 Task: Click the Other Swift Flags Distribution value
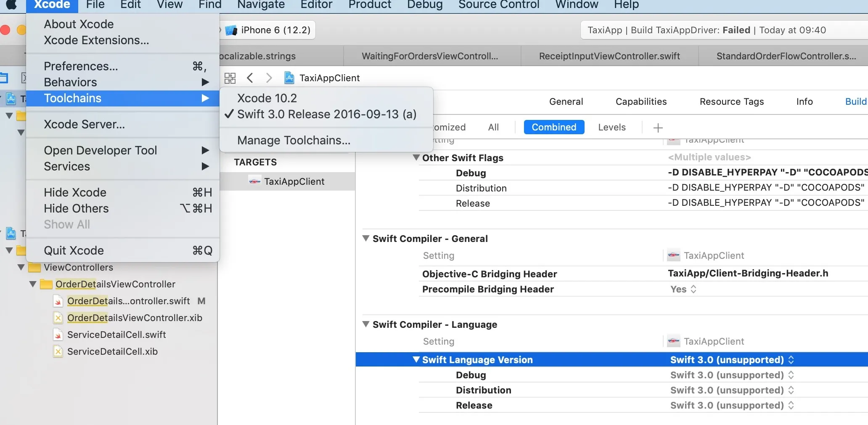(x=766, y=188)
